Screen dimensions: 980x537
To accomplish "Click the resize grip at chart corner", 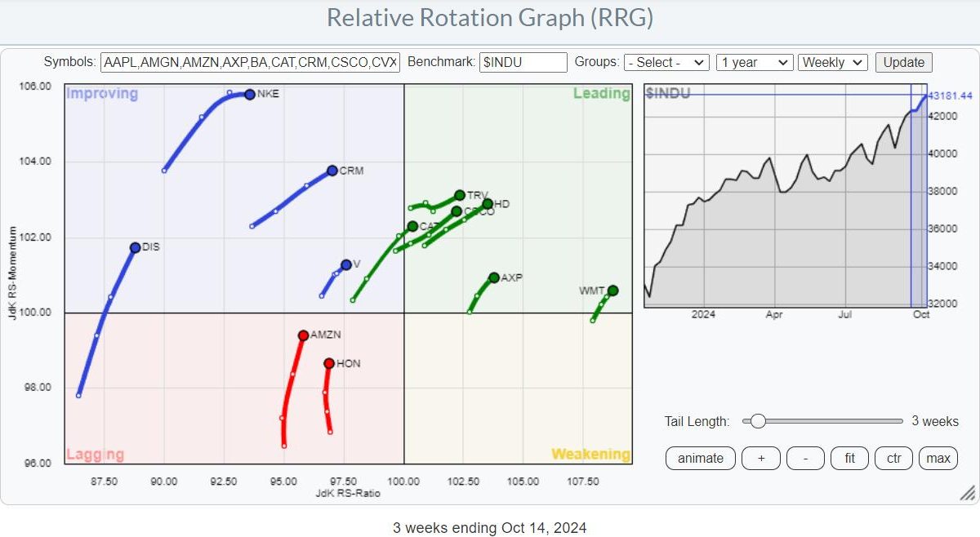I will click(968, 493).
